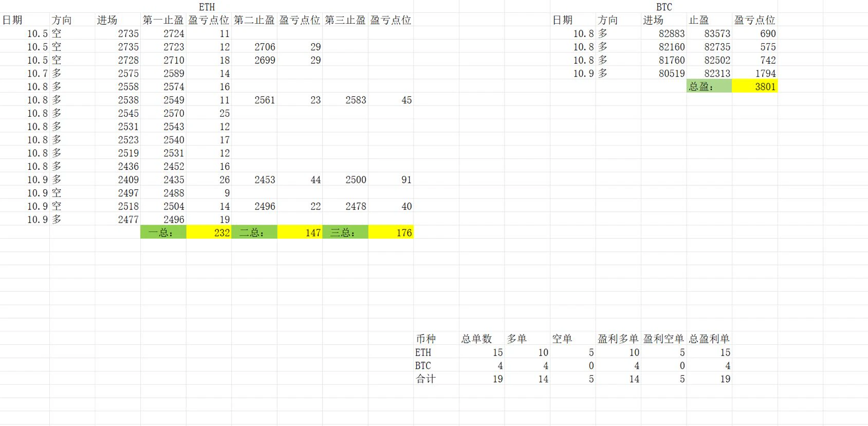The image size is (868, 426).
Task: Select the ETH row label in summary
Action: 436,352
